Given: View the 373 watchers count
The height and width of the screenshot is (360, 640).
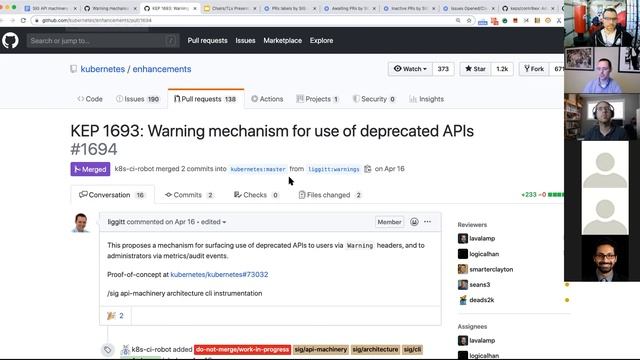Looking at the screenshot, I should 443,69.
